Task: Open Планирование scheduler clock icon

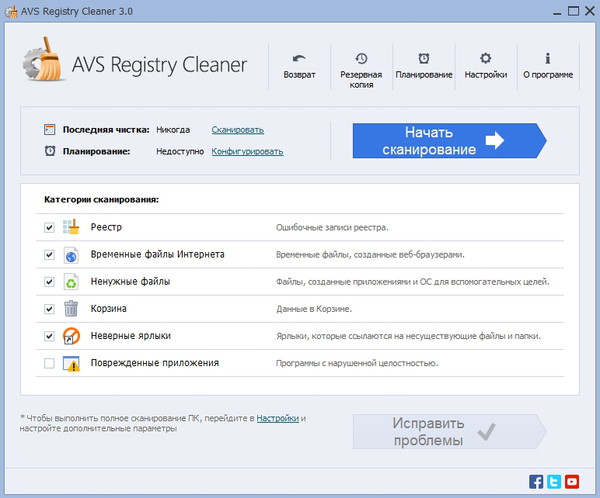Action: [x=423, y=59]
